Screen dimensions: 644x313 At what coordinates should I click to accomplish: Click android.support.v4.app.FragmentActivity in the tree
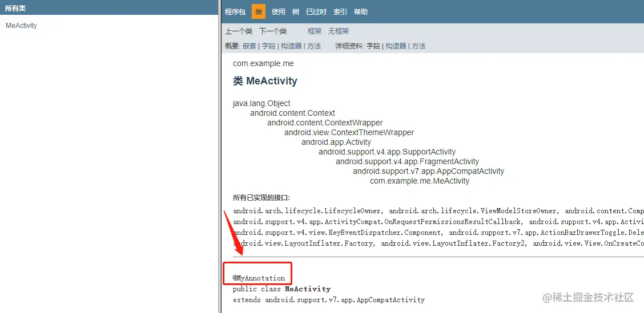pos(408,161)
